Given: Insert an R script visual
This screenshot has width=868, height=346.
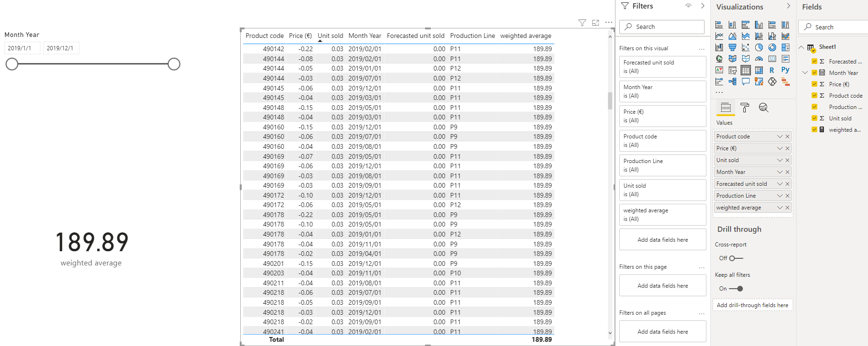Looking at the screenshot, I should pyautogui.click(x=772, y=70).
